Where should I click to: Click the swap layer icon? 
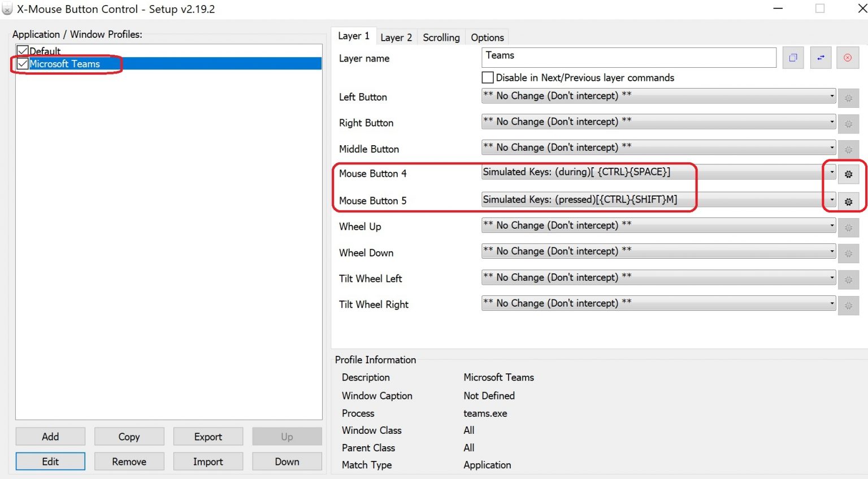(821, 58)
